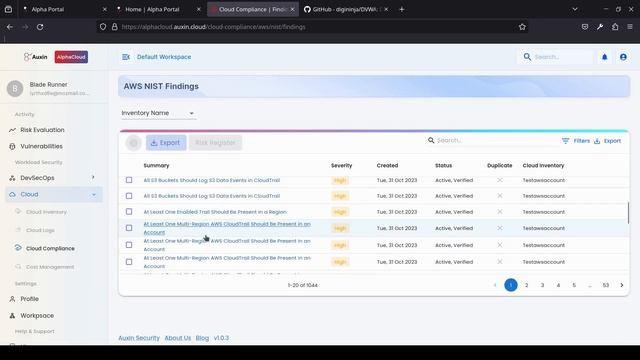Click the Risk Register button
Viewport: 640px width, 360px height.
pos(216,143)
